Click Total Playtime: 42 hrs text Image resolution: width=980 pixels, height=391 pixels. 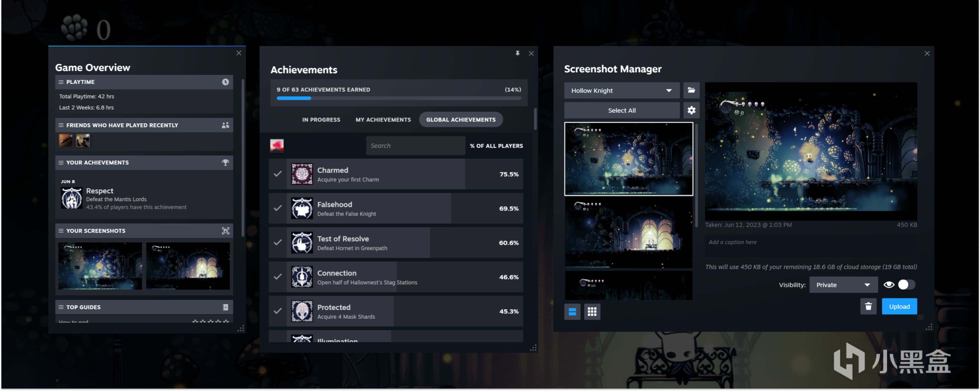(86, 97)
